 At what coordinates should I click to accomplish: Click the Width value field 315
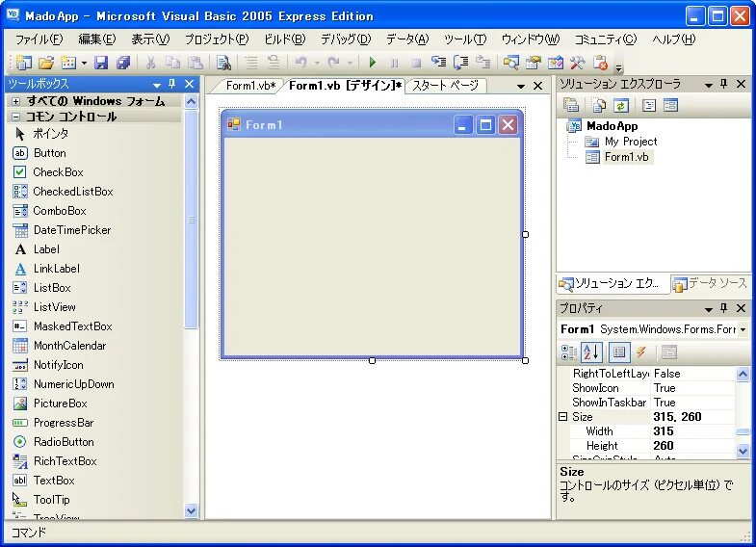point(692,431)
